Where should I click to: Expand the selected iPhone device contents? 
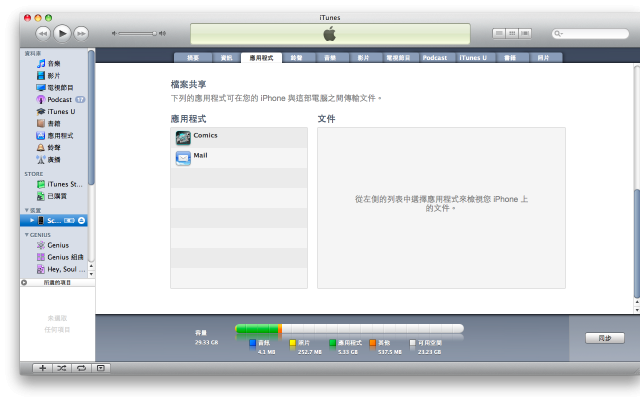tap(32, 220)
